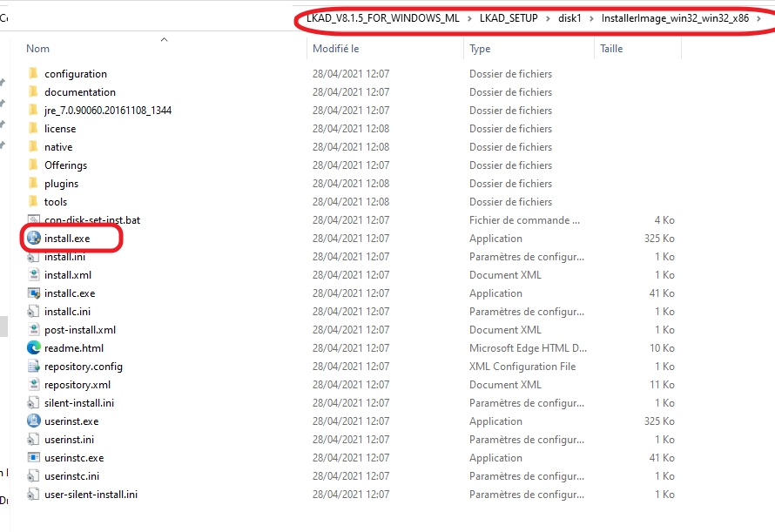This screenshot has height=532, width=775.
Task: Click the userinstc.exe application icon
Action: [x=34, y=458]
